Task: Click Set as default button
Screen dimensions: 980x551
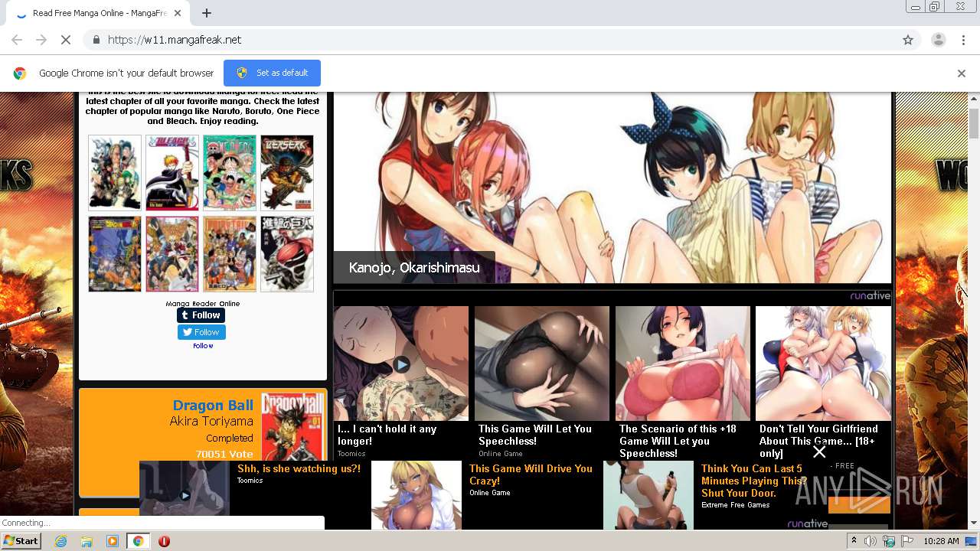Action: [272, 73]
